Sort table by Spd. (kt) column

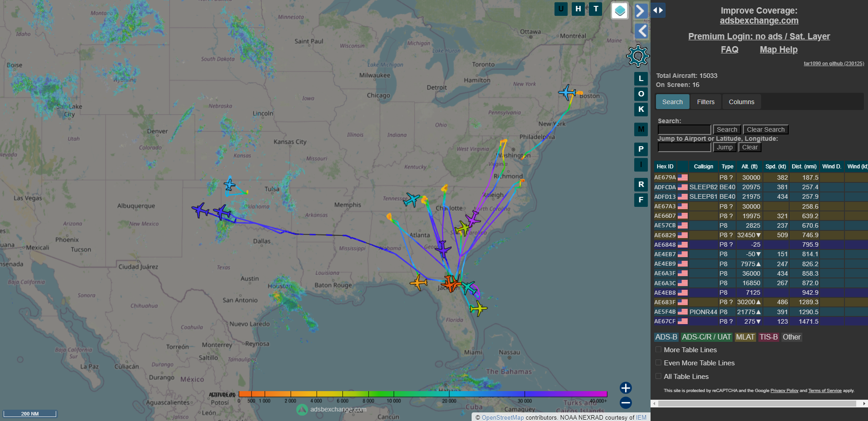click(x=776, y=167)
